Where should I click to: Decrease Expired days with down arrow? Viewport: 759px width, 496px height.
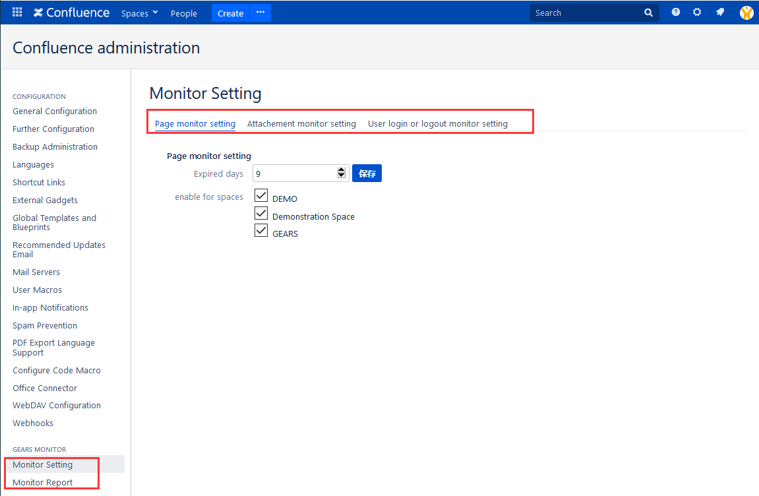click(x=341, y=176)
